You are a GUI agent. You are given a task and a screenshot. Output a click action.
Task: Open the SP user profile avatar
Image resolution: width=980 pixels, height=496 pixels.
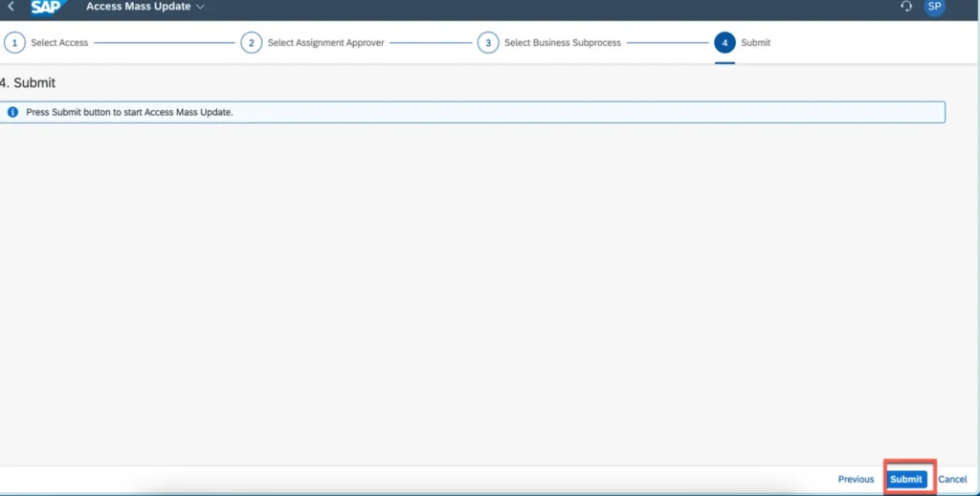click(935, 7)
